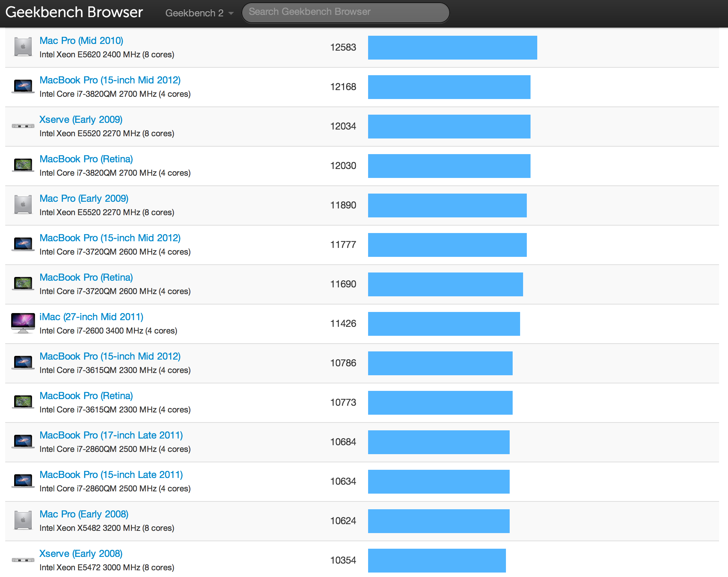Open MacBook Pro (15-inch Mid 2012) link scoring 11777
This screenshot has height=577, width=728.
click(x=110, y=238)
